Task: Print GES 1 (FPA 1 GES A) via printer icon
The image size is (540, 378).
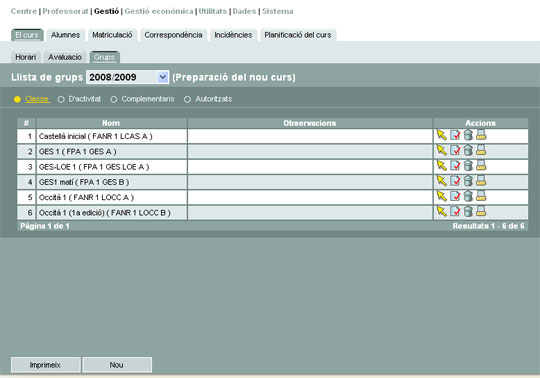Action: [x=481, y=150]
